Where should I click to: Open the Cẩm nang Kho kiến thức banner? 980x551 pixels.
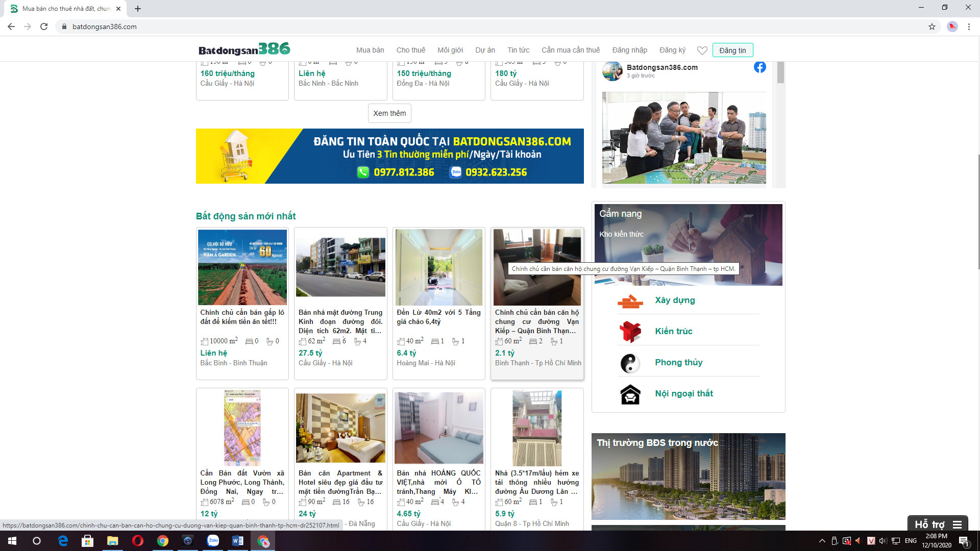pos(689,245)
